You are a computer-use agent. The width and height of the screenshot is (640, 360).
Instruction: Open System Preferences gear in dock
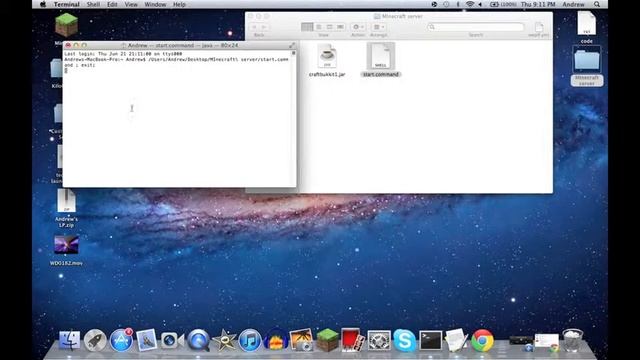(379, 340)
